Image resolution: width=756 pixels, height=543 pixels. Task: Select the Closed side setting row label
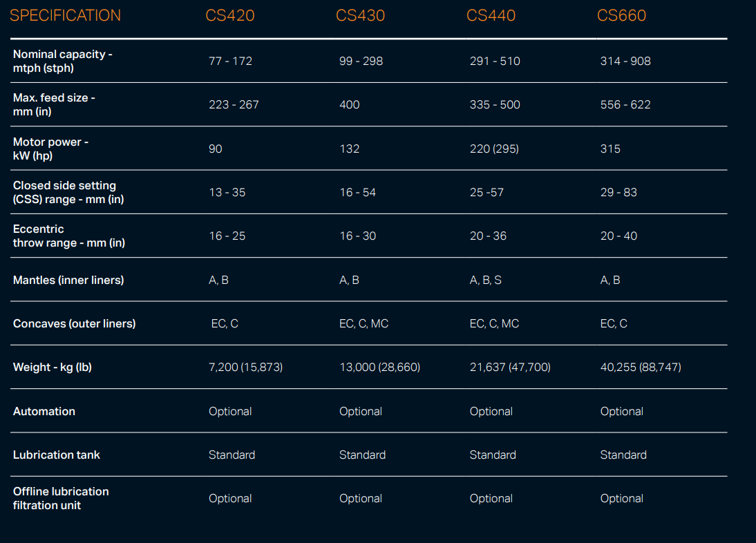[68, 192]
